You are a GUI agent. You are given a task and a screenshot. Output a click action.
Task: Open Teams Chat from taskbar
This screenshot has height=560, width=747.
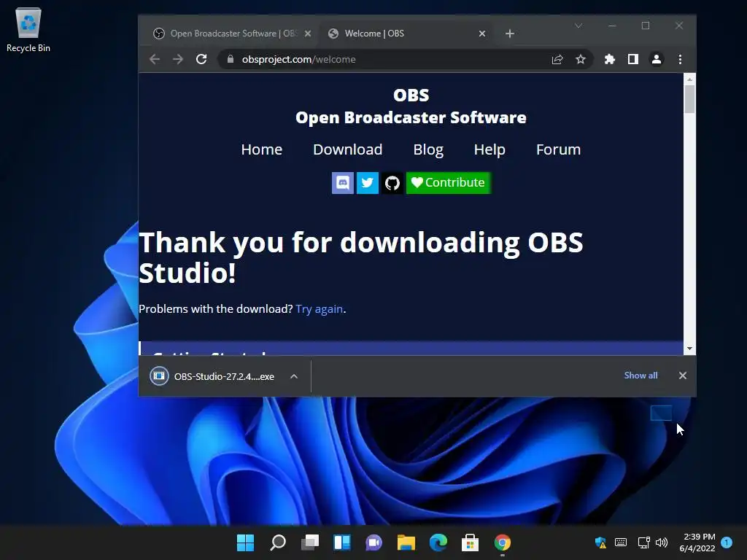point(374,542)
